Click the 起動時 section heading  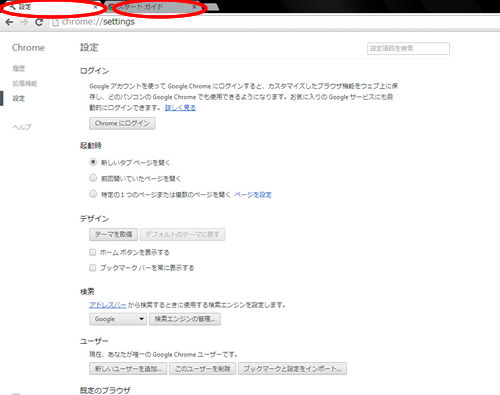point(91,145)
